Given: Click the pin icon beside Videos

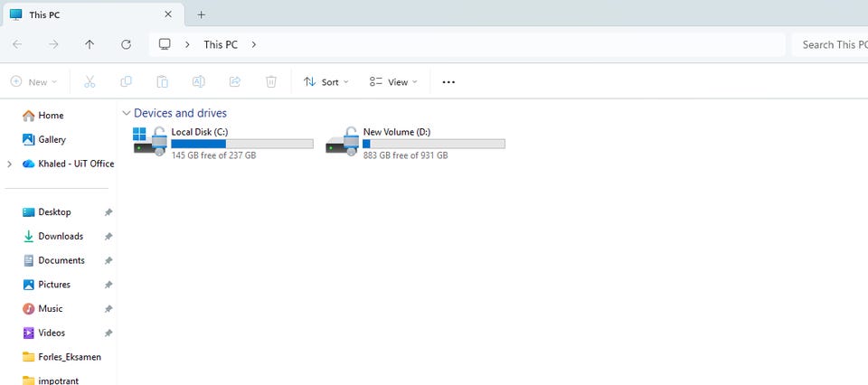Looking at the screenshot, I should pyautogui.click(x=108, y=333).
